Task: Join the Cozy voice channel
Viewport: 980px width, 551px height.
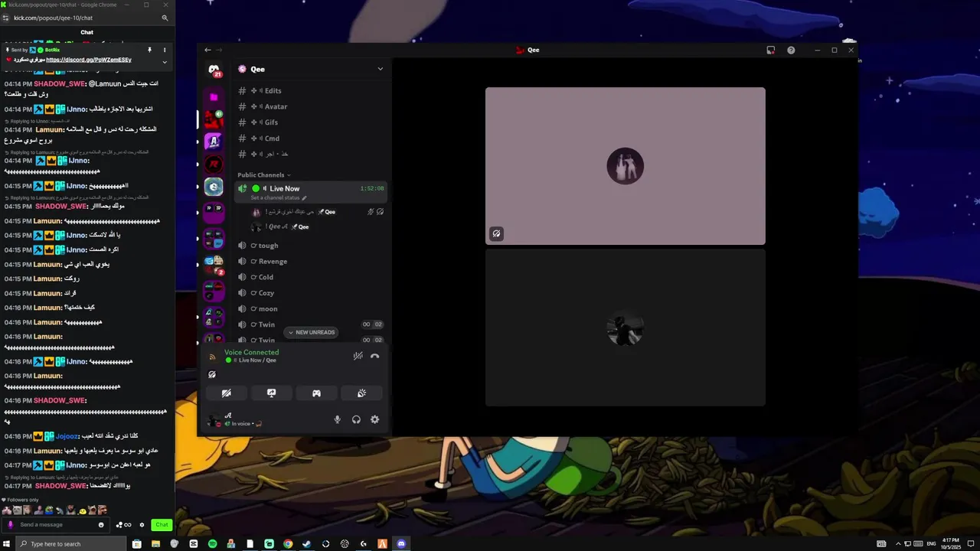Action: 310,293
